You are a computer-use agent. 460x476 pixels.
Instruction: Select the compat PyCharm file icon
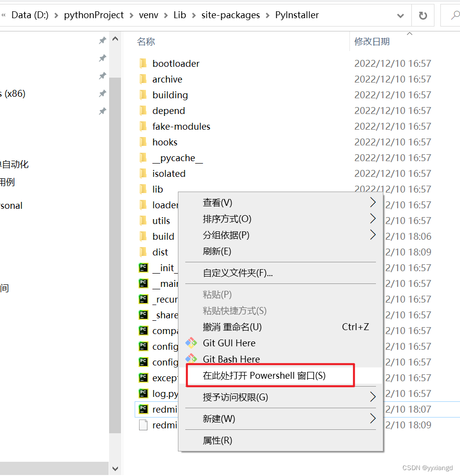tap(144, 331)
